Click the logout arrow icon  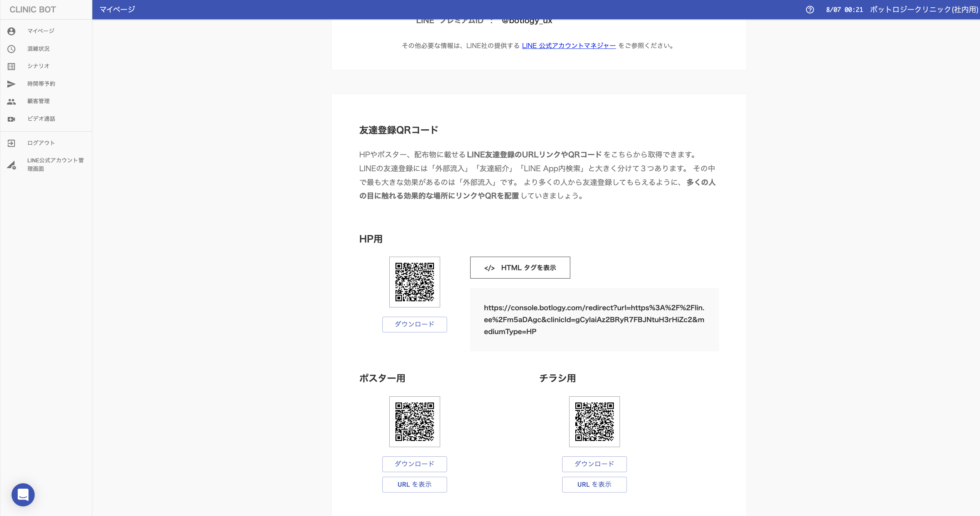tap(12, 143)
